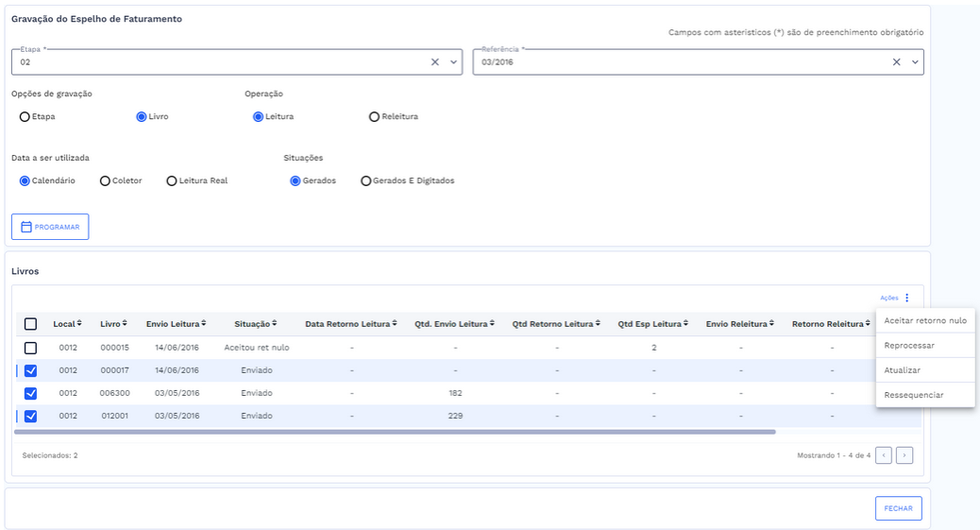
Task: Sort by Qtd. Envio Leitura column
Action: coord(454,324)
